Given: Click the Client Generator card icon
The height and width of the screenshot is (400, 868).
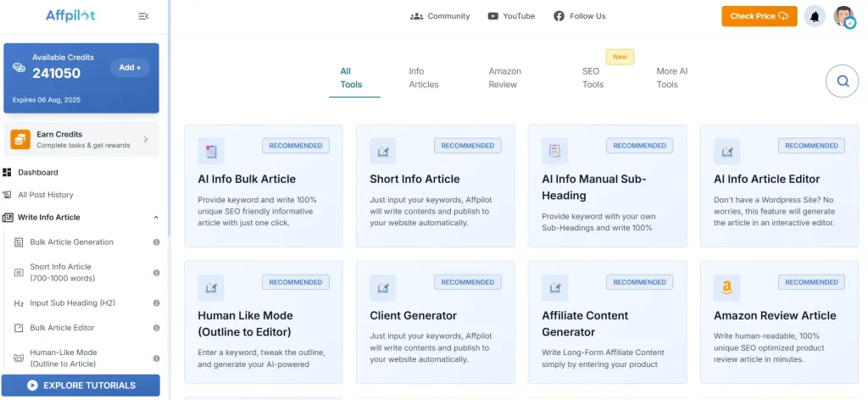Looking at the screenshot, I should (383, 287).
